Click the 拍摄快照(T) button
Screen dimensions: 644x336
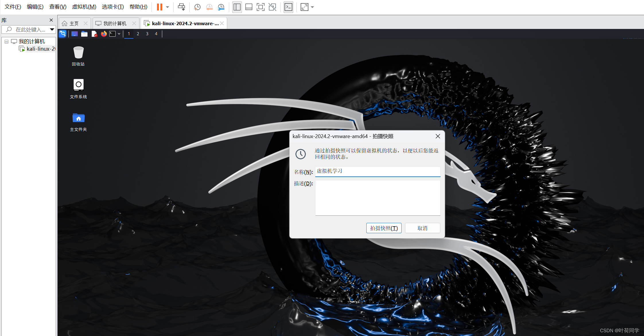click(384, 228)
